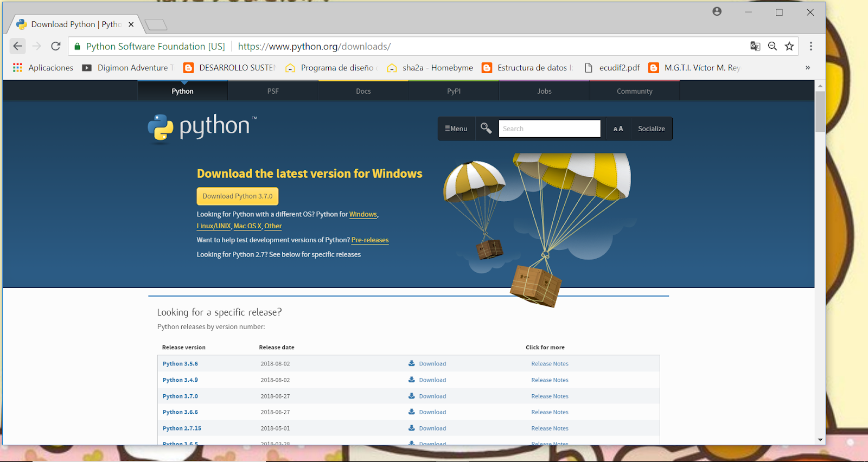Open the Python 3.6.6 release link

tap(180, 412)
